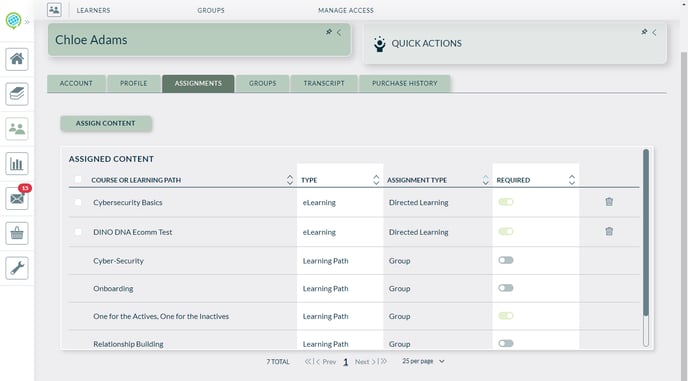
Task: Click page number 1
Action: click(346, 362)
